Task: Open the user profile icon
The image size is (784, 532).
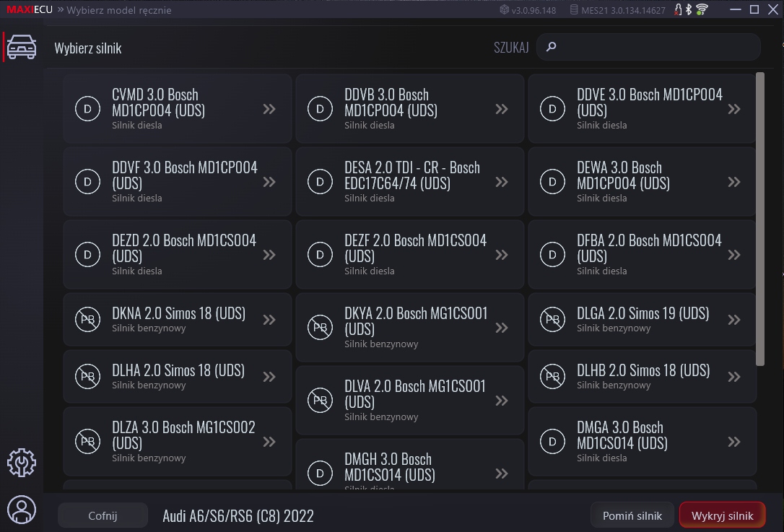Action: 22,510
